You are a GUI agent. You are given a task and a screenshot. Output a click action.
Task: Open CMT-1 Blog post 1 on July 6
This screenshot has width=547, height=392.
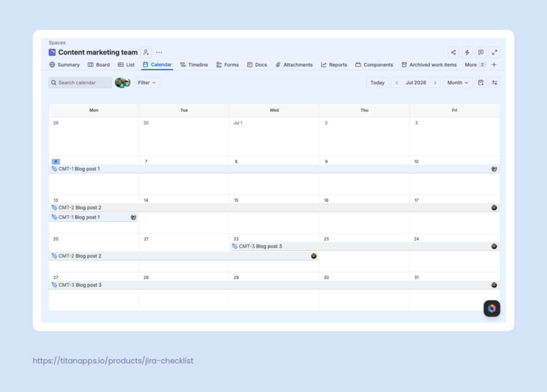point(274,169)
